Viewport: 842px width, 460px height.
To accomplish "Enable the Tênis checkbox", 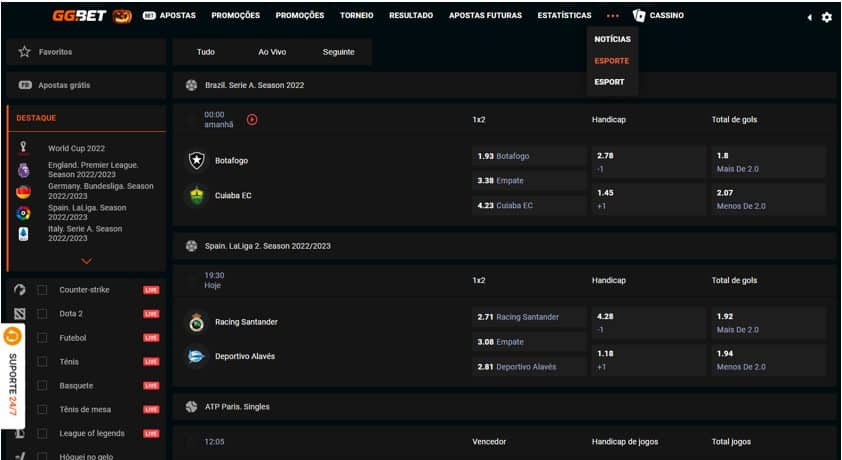I will [x=42, y=362].
